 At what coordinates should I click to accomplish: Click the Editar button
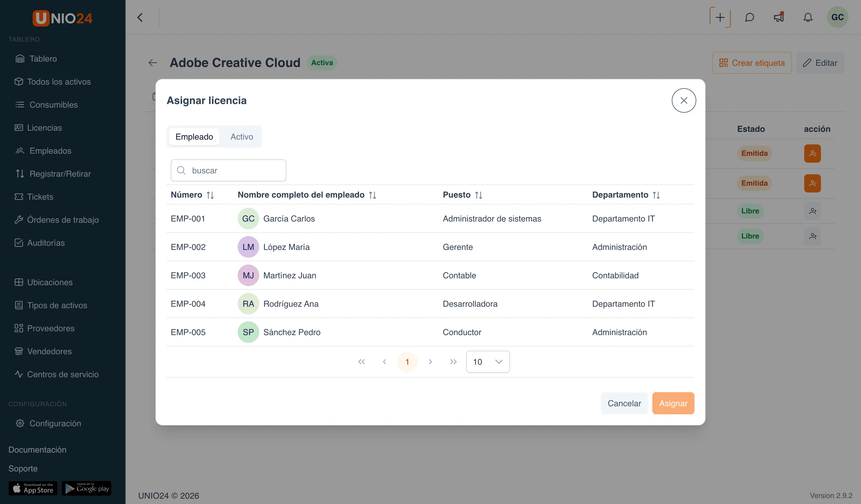[x=820, y=63]
